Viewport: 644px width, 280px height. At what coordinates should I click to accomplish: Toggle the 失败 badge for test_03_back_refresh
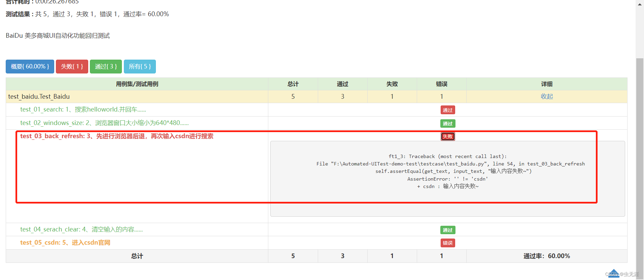448,136
